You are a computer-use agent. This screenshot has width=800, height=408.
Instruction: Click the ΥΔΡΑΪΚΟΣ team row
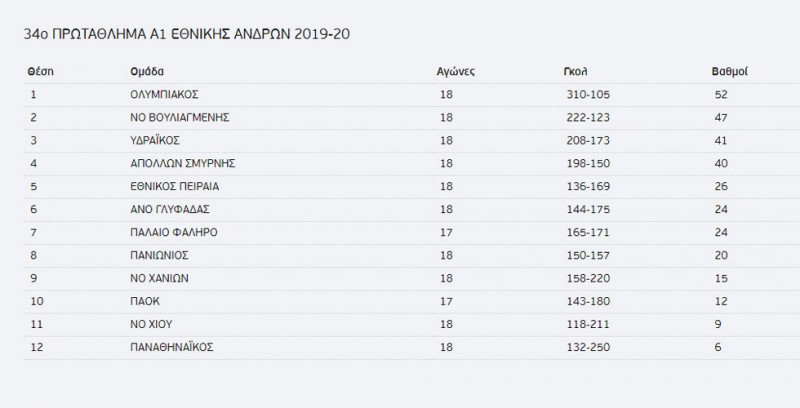pyautogui.click(x=156, y=140)
